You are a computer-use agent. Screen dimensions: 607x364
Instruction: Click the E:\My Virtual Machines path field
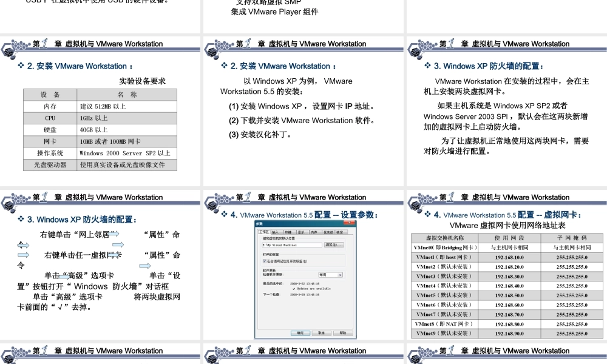coord(292,245)
